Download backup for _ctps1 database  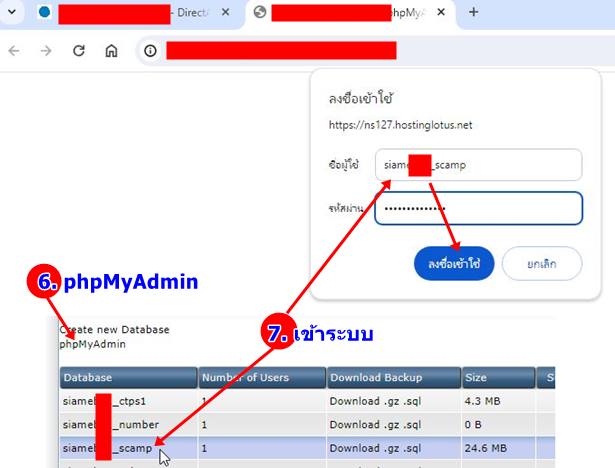click(375, 401)
